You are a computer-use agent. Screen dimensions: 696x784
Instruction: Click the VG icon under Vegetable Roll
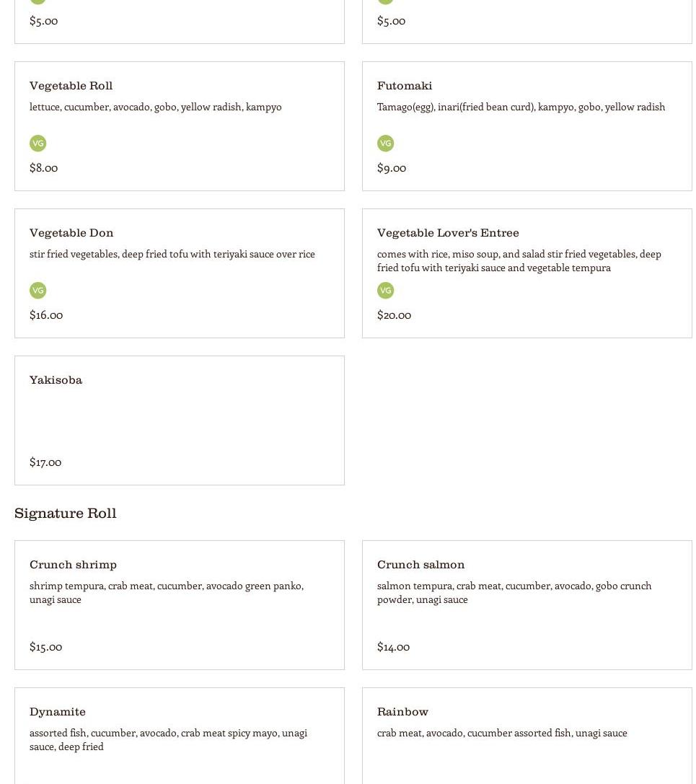(x=38, y=143)
